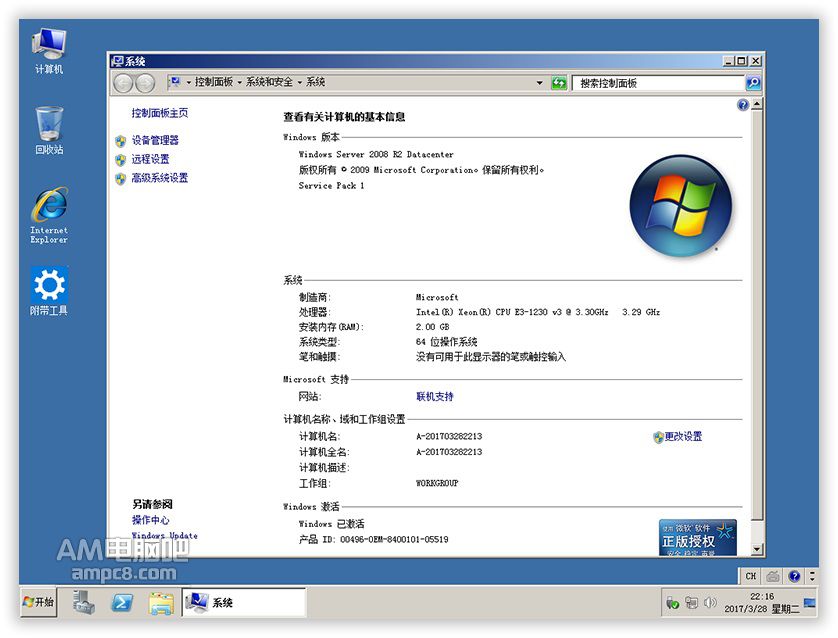Image resolution: width=838 pixels, height=638 pixels.
Task: Open the folder Explorer taskbar icon
Action: [x=161, y=603]
